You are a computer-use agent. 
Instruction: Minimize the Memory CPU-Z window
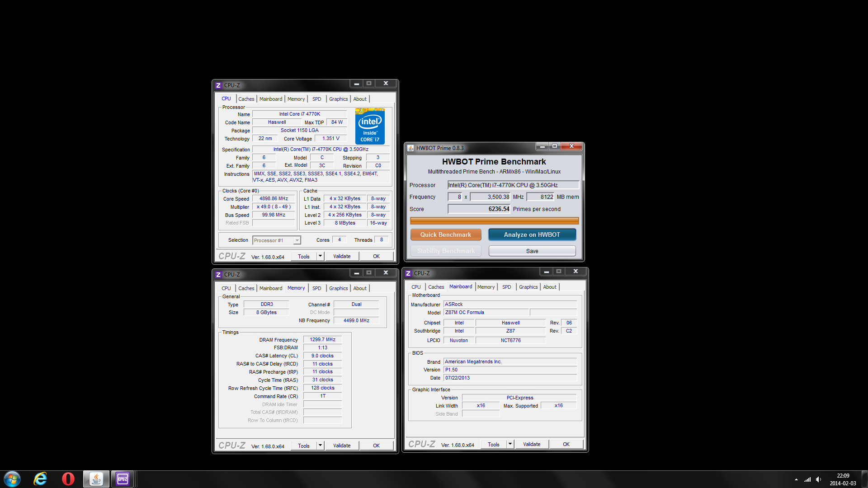[356, 273]
